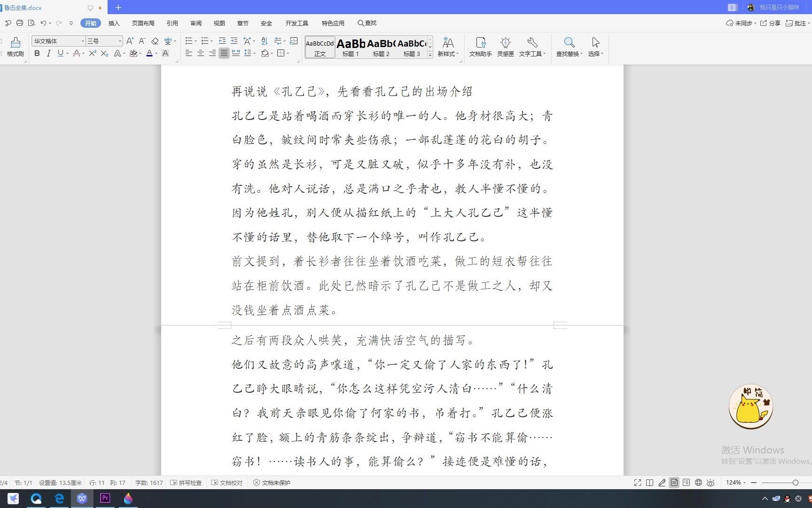Open the 开发工具 tab
This screenshot has width=812, height=508.
tap(297, 23)
